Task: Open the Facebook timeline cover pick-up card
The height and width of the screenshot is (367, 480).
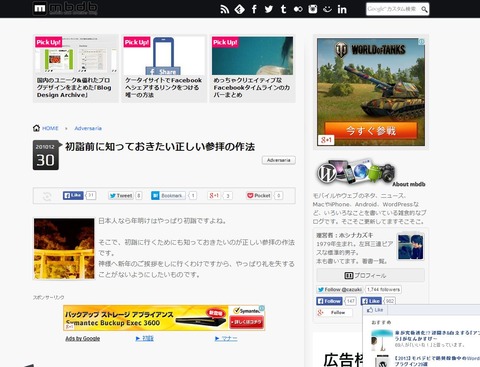Action: pos(253,68)
